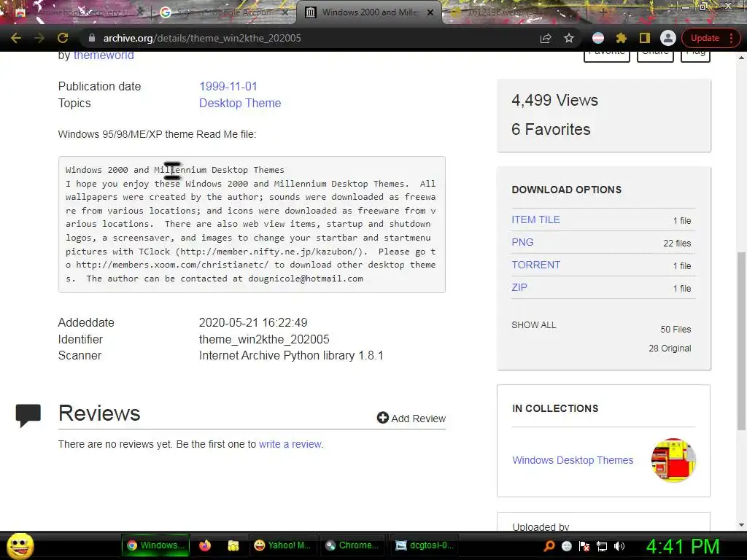
Task: Go back with the browser back arrow
Action: pos(16,38)
